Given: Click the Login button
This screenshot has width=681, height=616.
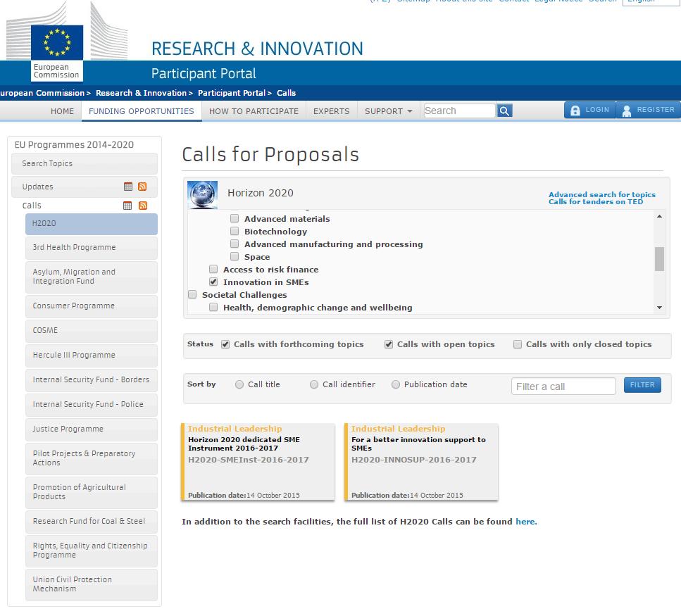Looking at the screenshot, I should tap(589, 110).
